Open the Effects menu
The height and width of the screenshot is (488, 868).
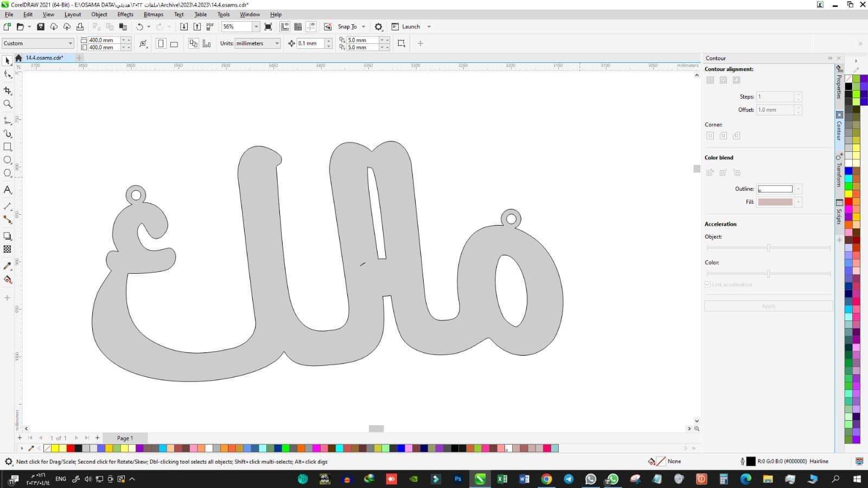(x=125, y=15)
